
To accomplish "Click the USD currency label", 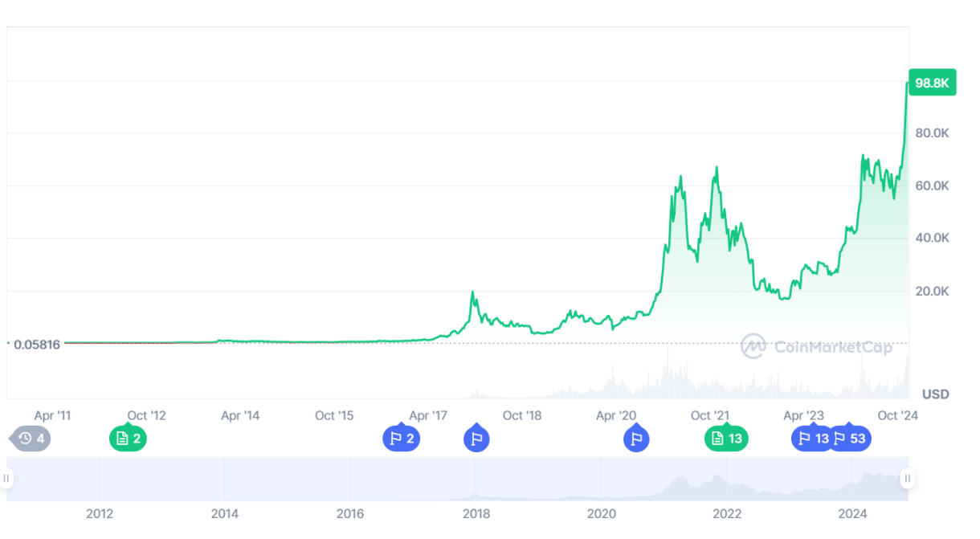I will coord(937,393).
